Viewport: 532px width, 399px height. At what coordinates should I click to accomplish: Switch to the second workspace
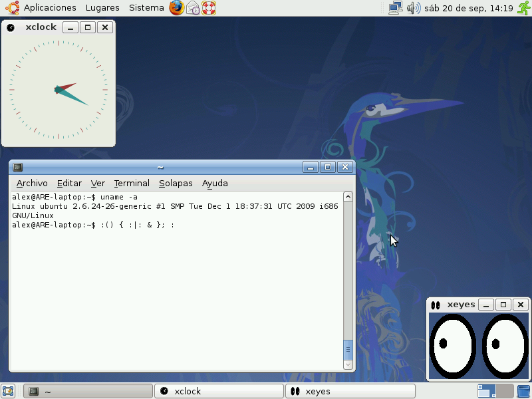click(x=505, y=391)
